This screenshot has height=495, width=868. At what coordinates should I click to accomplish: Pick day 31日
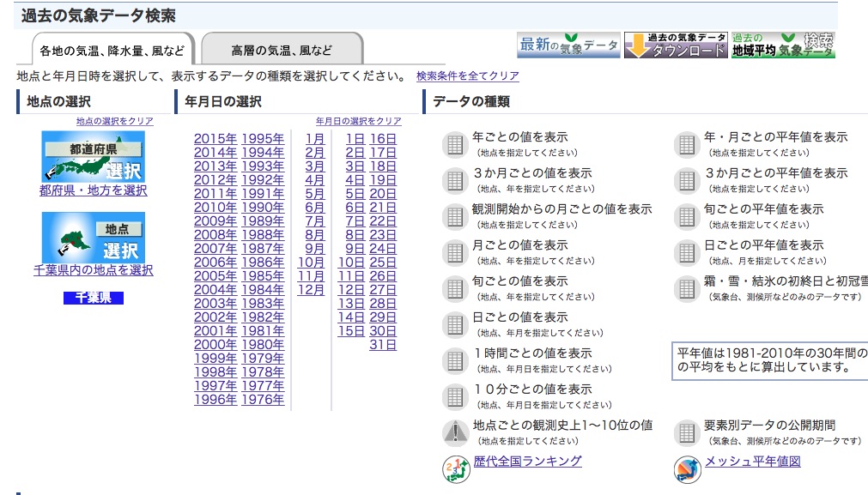coord(383,345)
